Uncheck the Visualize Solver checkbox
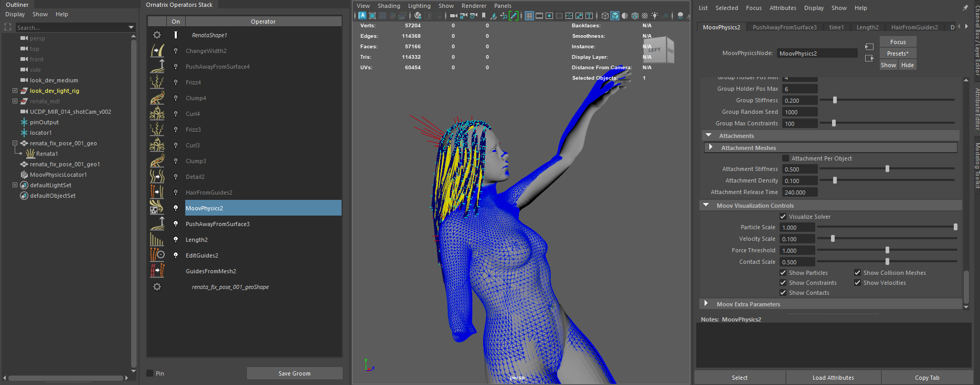This screenshot has height=385, width=980. (783, 217)
